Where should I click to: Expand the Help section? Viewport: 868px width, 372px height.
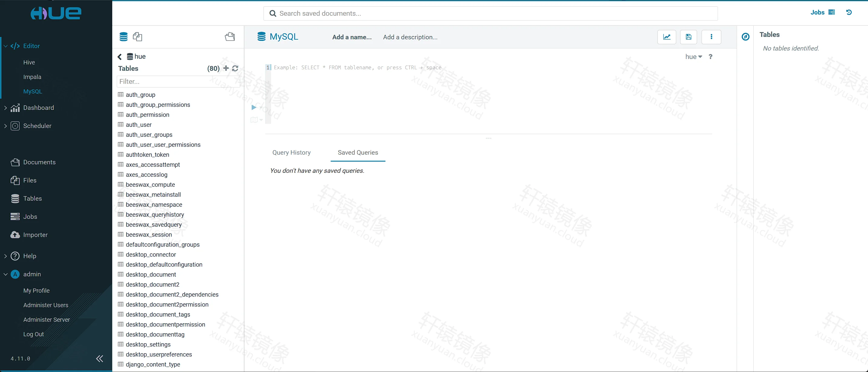coord(5,256)
